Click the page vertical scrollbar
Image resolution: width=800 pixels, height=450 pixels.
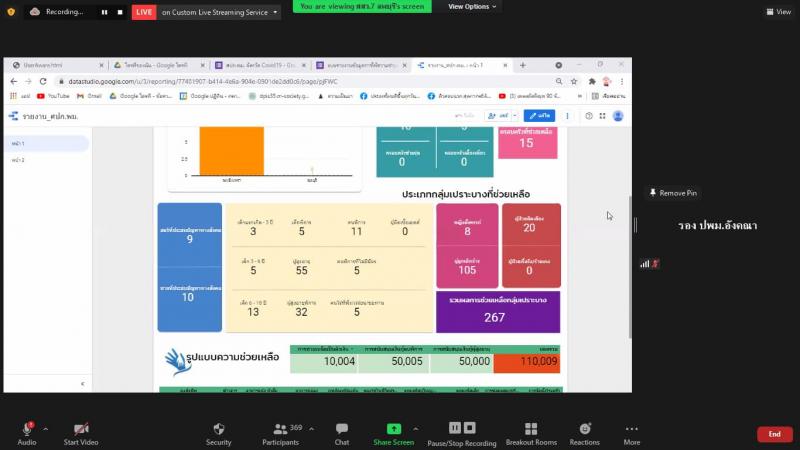pyautogui.click(x=630, y=267)
